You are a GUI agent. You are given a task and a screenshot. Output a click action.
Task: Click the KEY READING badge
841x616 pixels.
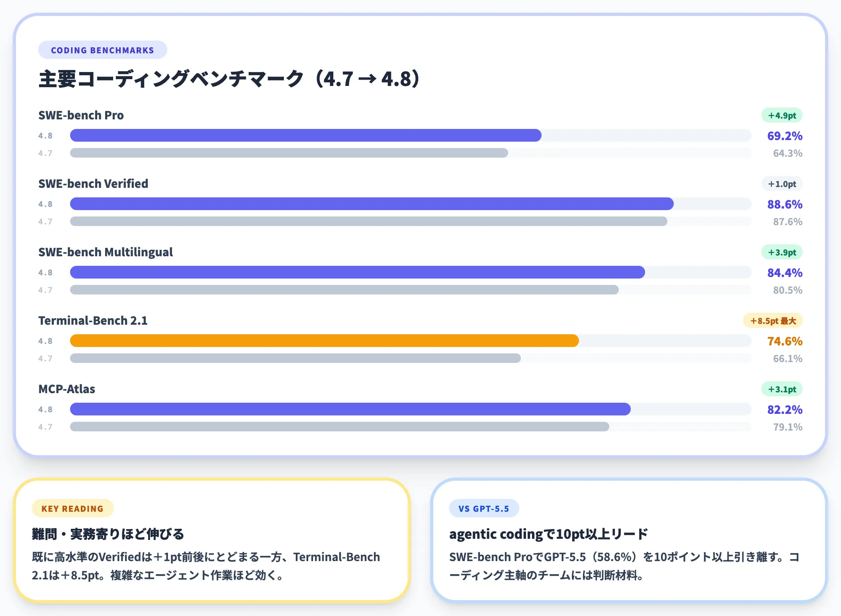point(72,509)
